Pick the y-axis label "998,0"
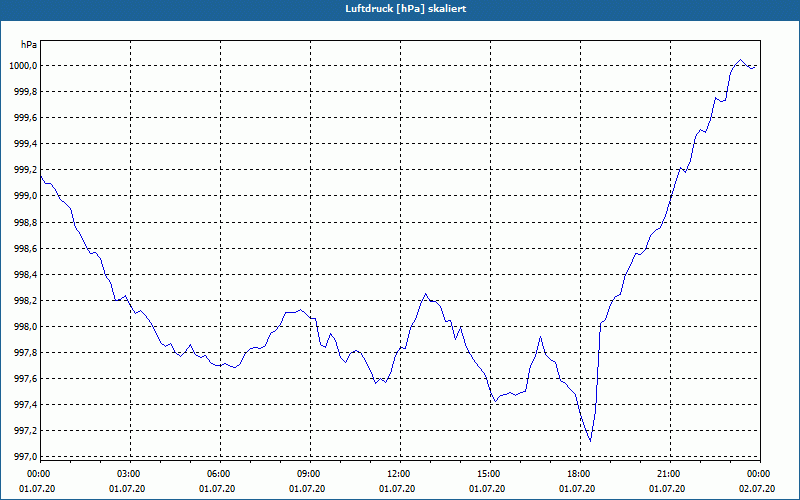Image resolution: width=800 pixels, height=500 pixels. (x=28, y=327)
